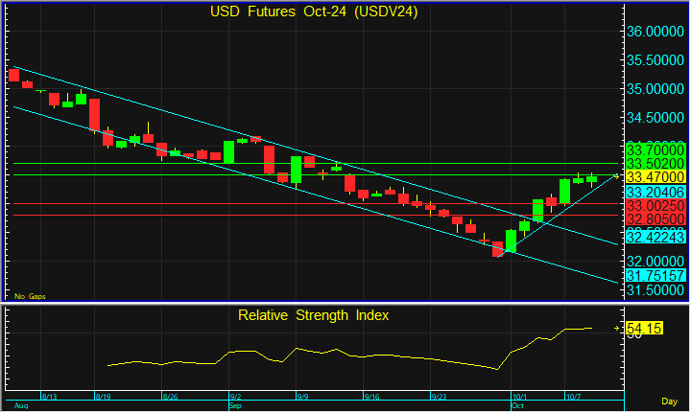The image size is (691, 413).
Task: Click the 10/1 date on time axis
Action: pyautogui.click(x=519, y=396)
